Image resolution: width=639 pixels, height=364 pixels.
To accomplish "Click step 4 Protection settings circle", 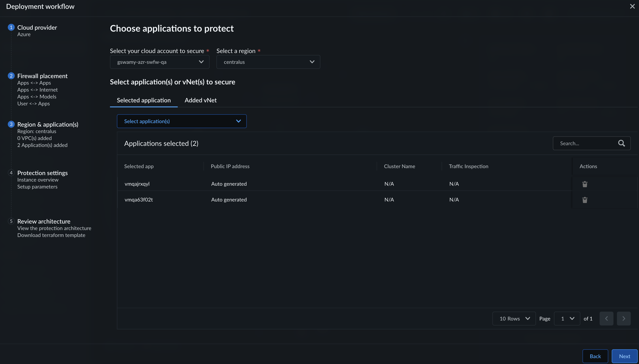I will coord(11,173).
